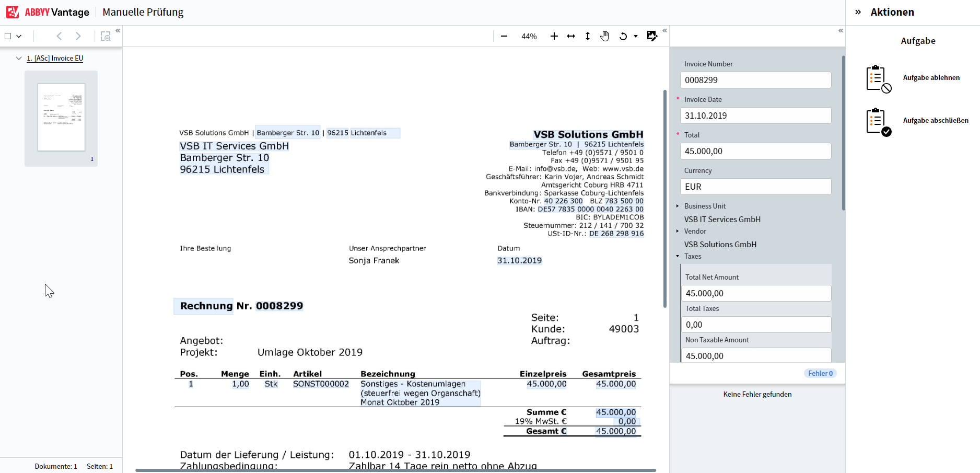Image resolution: width=980 pixels, height=473 pixels.
Task: Click 19% MwSt. amount 0,00
Action: (627, 421)
